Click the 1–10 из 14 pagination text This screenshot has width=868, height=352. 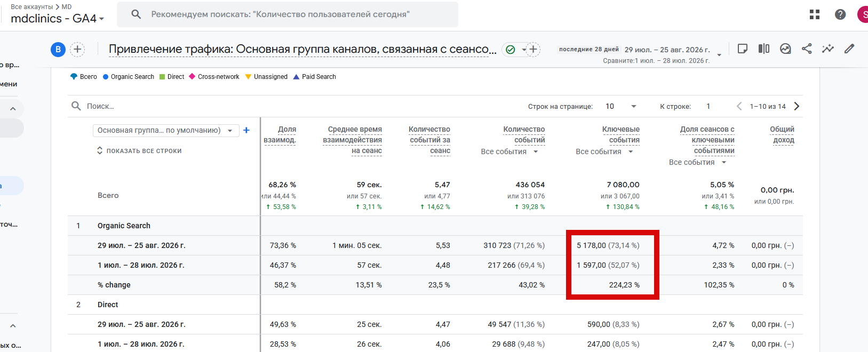[768, 106]
